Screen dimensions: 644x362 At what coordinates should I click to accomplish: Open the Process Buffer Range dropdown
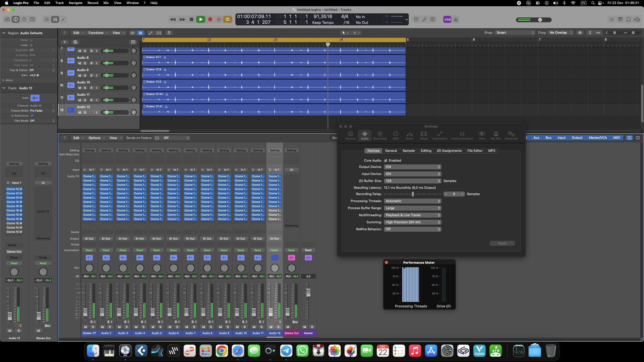tap(412, 208)
